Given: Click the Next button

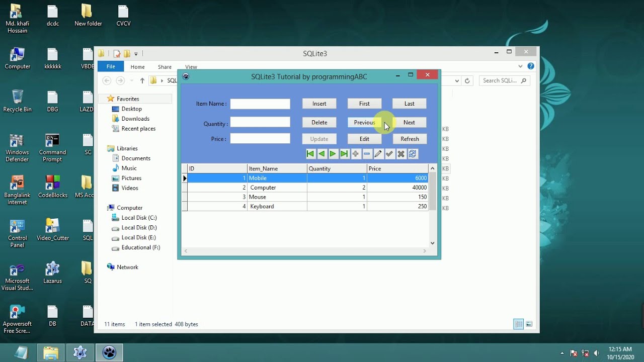Looking at the screenshot, I should point(409,122).
